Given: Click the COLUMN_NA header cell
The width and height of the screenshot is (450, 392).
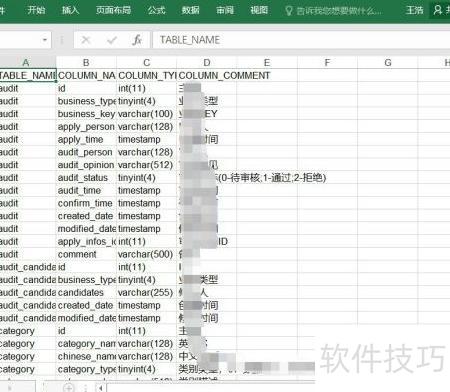Looking at the screenshot, I should (x=87, y=76).
